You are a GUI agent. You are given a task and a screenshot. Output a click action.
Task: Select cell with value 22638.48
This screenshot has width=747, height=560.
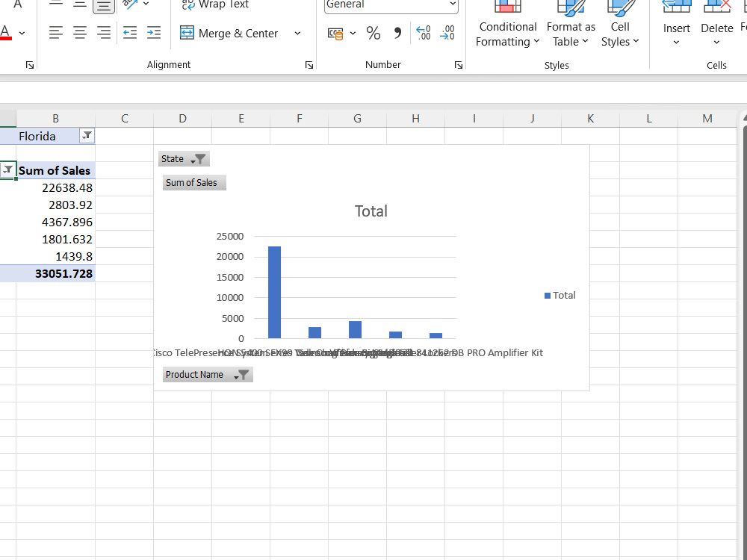coord(56,187)
